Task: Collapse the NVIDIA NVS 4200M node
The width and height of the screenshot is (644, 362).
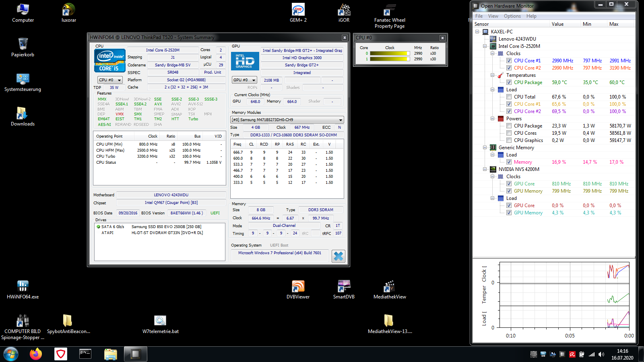Action: click(x=485, y=169)
